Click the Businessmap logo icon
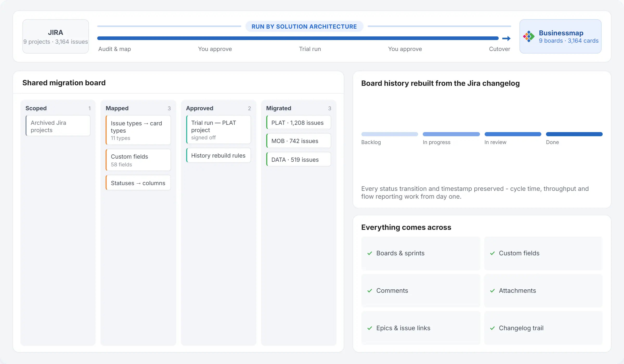The image size is (624, 364). coord(529,36)
